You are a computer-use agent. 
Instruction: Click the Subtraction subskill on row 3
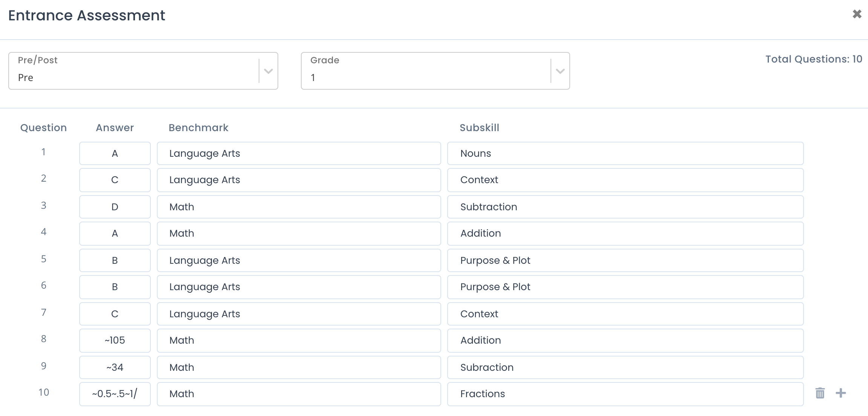click(625, 206)
